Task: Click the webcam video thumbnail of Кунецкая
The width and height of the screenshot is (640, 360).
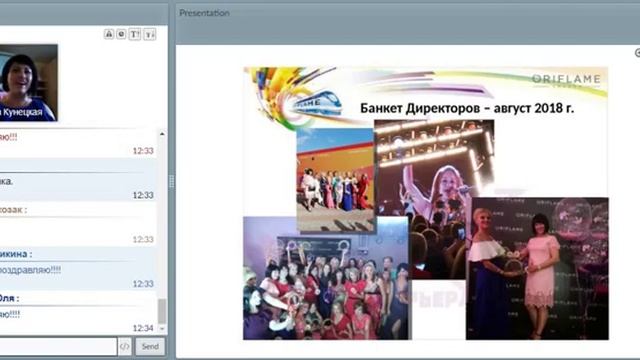Action: (28, 83)
